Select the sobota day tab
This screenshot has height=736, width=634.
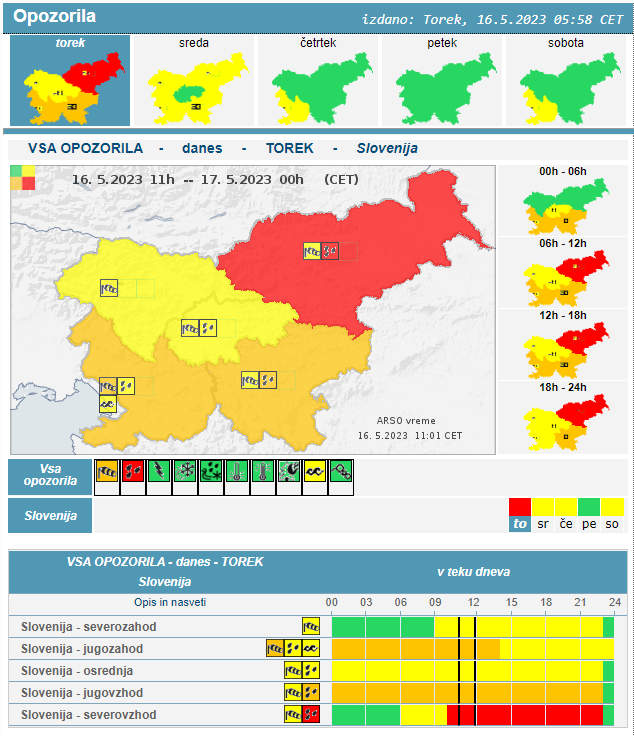tap(565, 80)
